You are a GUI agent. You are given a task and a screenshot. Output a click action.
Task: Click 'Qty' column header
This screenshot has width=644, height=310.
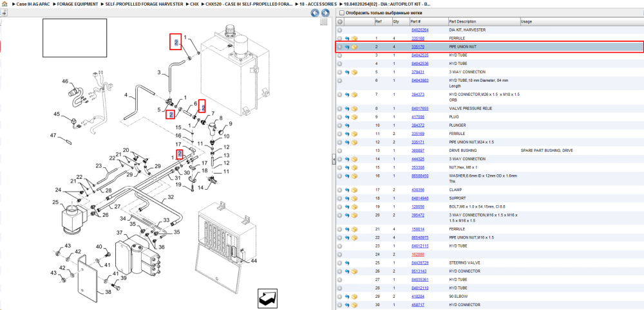coord(396,21)
